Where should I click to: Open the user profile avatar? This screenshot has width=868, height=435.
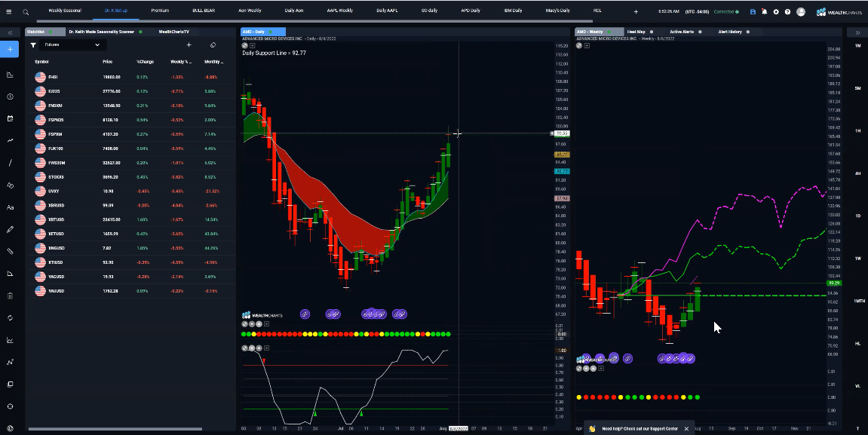point(800,11)
